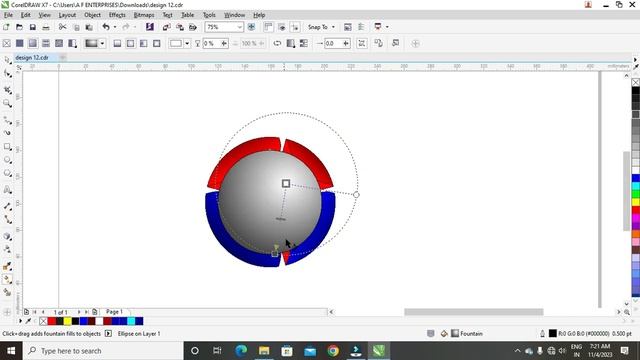Select the Pick tool in toolbox
The width and height of the screenshot is (640, 360).
[x=7, y=60]
